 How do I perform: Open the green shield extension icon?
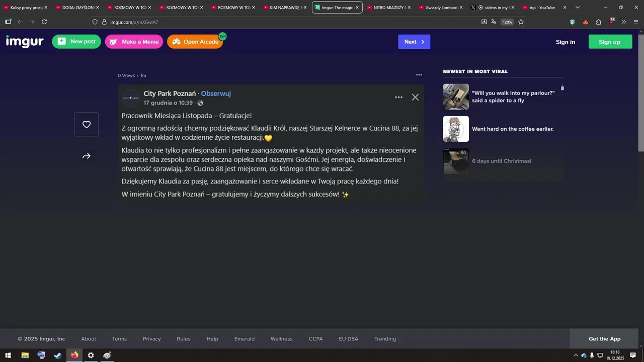(x=573, y=22)
